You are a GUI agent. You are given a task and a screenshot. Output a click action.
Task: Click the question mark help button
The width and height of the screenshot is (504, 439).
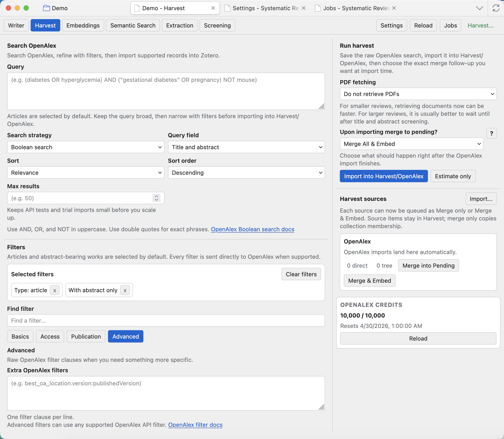[491, 133]
